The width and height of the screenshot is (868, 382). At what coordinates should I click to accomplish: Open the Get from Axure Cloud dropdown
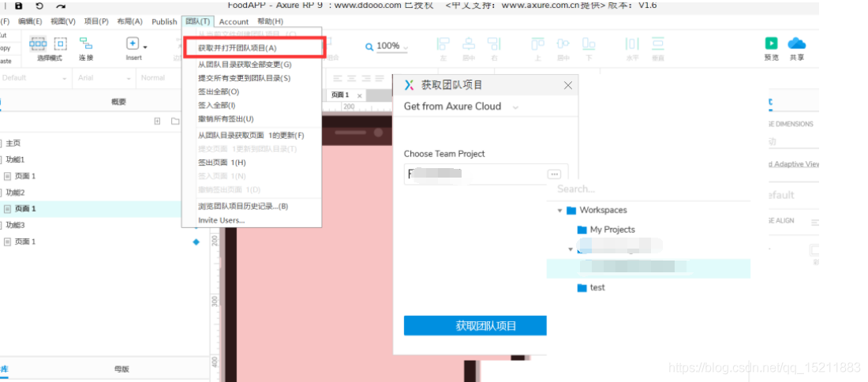[x=461, y=107]
